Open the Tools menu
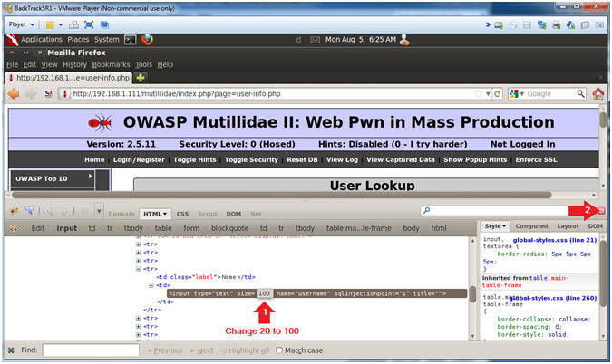This screenshot has height=364, width=612. (143, 64)
